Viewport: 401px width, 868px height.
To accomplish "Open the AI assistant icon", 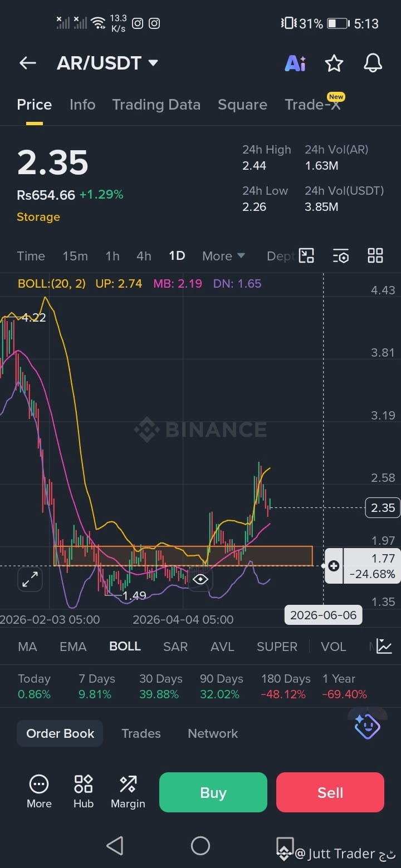I will [x=295, y=63].
